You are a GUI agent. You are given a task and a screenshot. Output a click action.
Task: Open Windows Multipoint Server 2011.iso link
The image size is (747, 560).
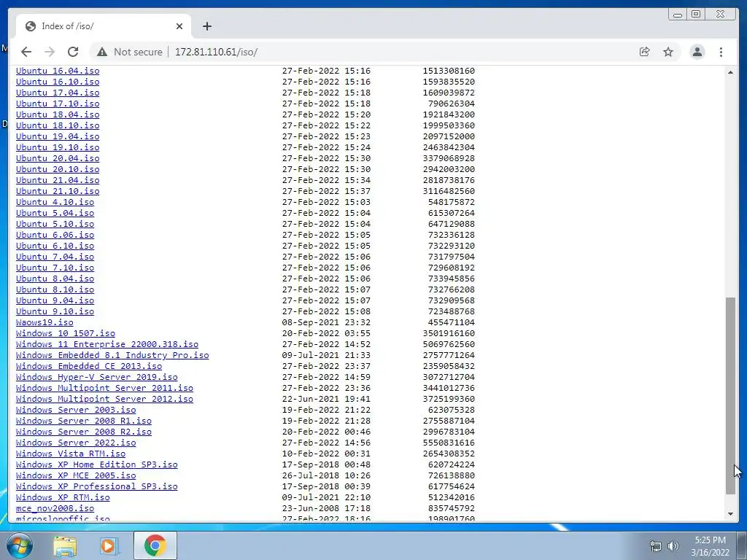click(104, 389)
